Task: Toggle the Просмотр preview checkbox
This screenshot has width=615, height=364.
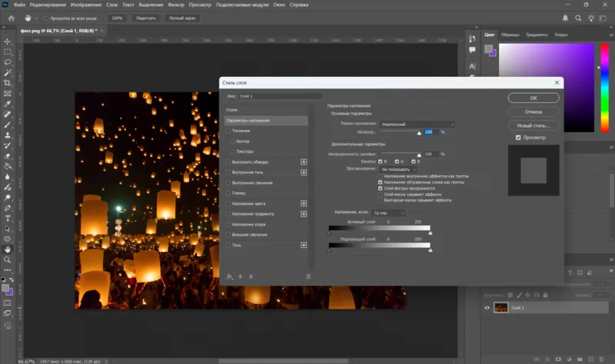Action: click(x=518, y=137)
